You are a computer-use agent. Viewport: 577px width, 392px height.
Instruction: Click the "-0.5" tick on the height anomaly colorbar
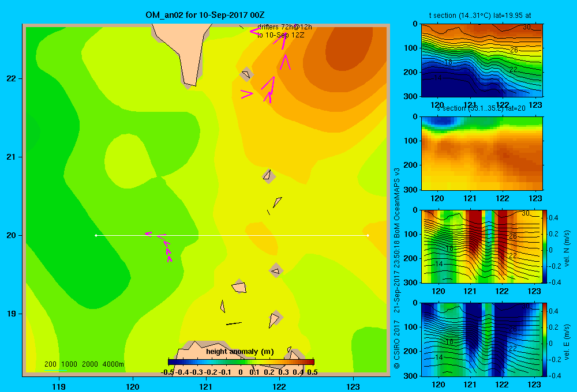pos(167,372)
